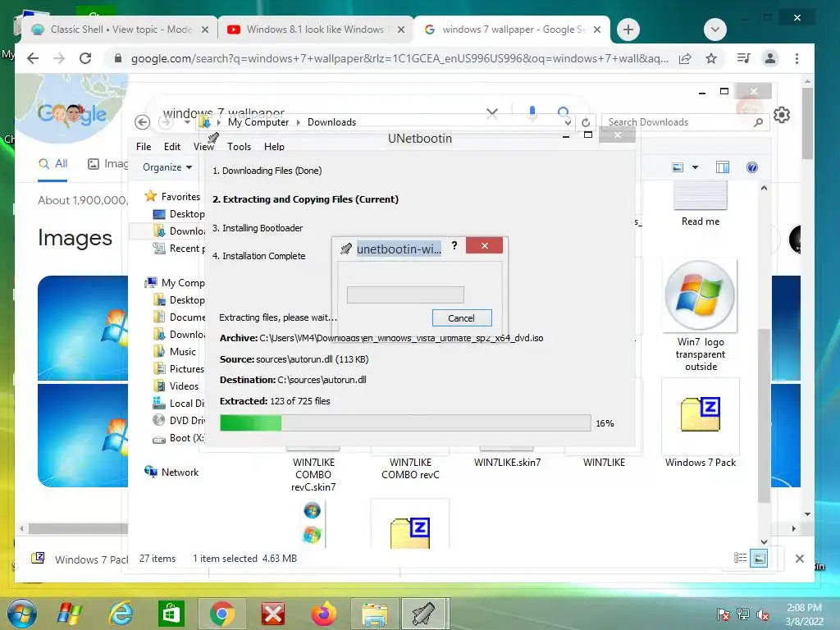Switch to details view icon in status bar

(x=740, y=558)
